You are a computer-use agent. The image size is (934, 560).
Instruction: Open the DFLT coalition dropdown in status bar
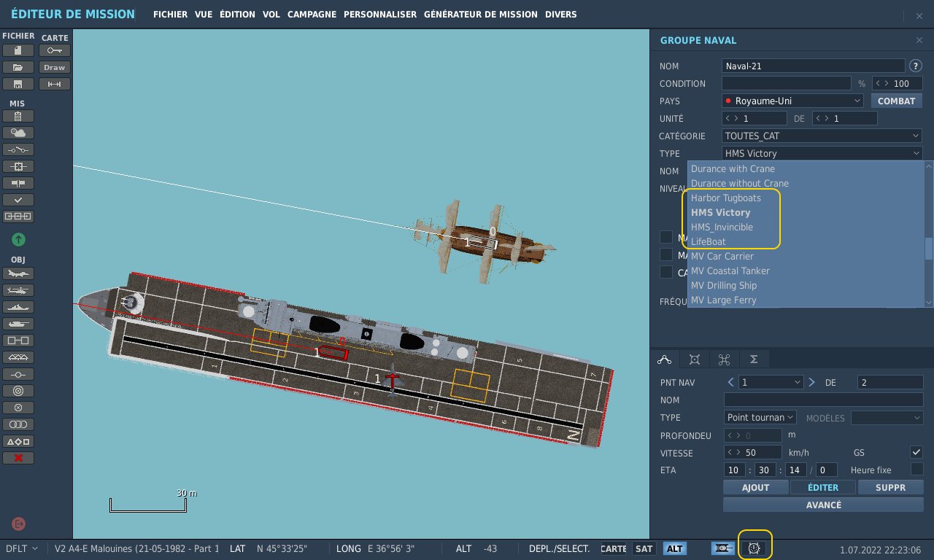coord(21,548)
